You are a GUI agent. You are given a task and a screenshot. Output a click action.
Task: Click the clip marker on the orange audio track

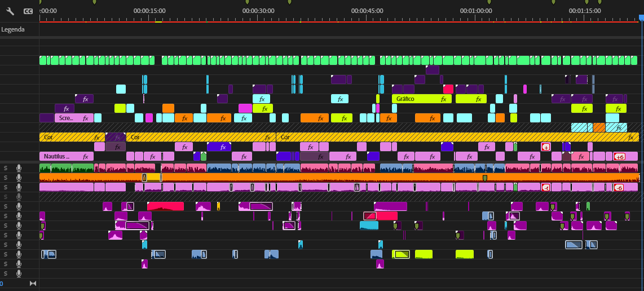pyautogui.click(x=484, y=178)
